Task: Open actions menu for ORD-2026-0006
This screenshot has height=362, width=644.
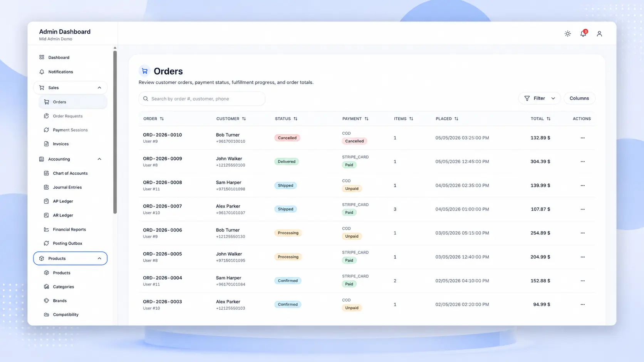Action: pyautogui.click(x=582, y=233)
